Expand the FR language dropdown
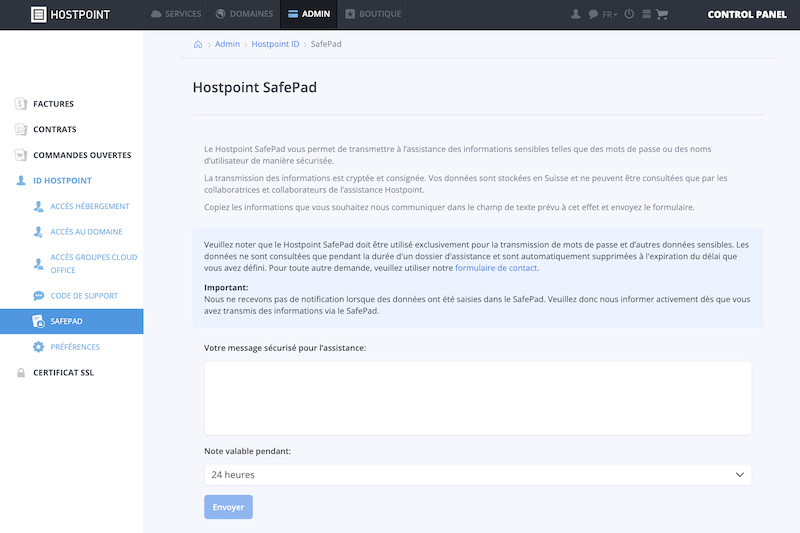 (610, 14)
